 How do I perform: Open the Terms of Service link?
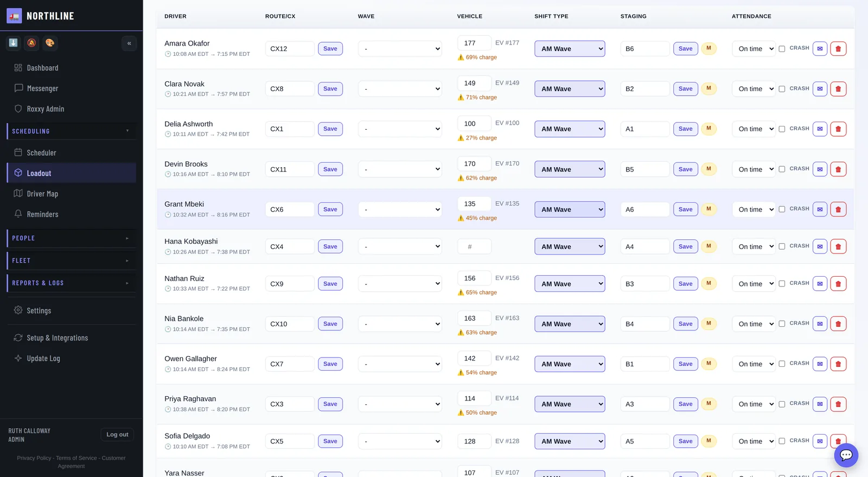point(76,458)
